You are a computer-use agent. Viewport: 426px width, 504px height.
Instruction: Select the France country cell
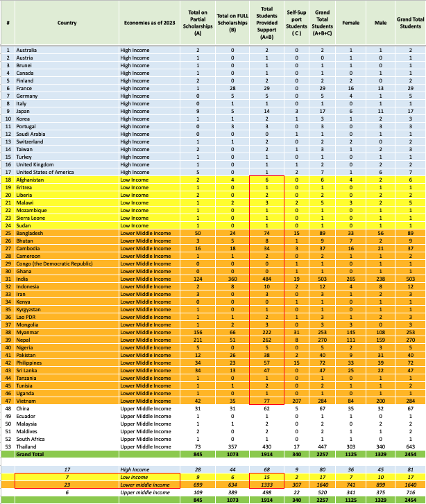click(67, 89)
